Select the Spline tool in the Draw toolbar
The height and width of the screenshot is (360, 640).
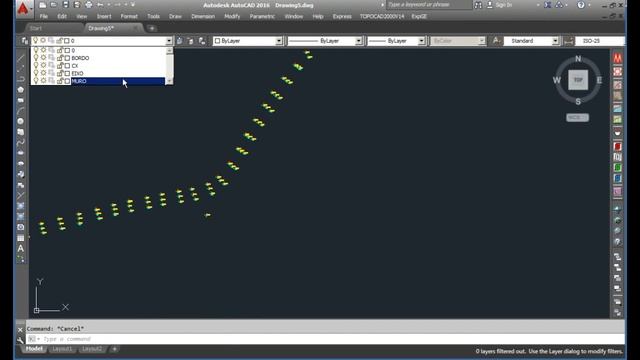(21, 142)
